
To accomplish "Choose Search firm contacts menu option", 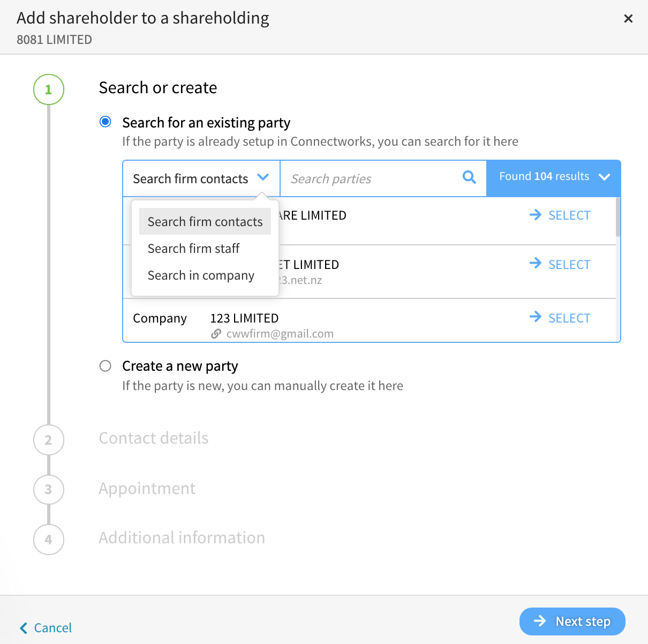I will (x=205, y=222).
